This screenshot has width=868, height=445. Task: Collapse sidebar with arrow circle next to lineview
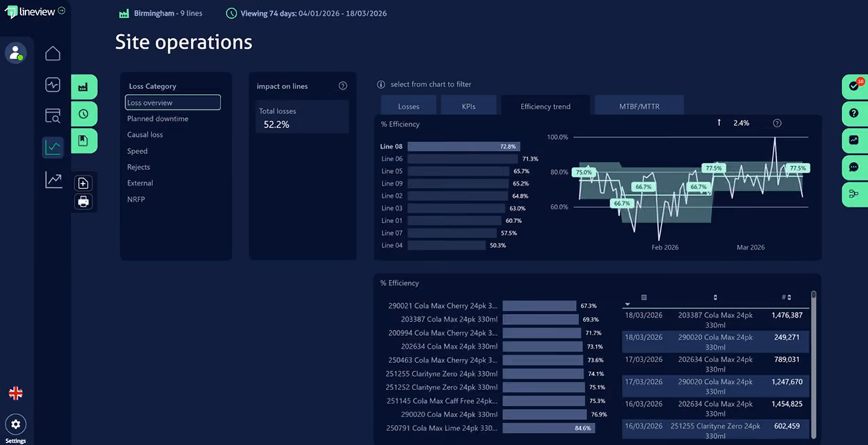pyautogui.click(x=62, y=10)
